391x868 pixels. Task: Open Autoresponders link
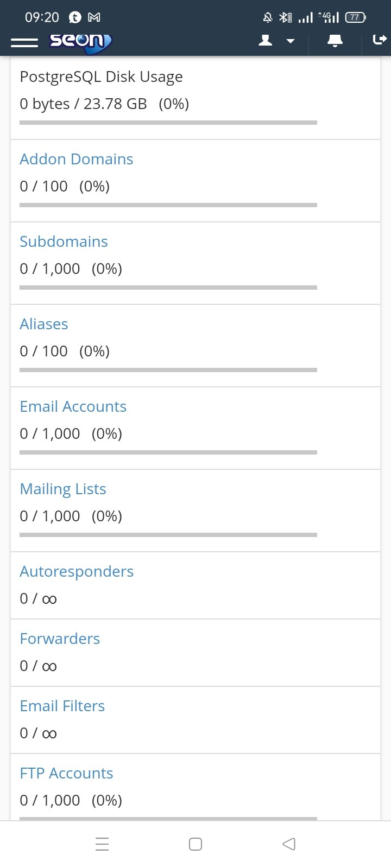click(77, 571)
